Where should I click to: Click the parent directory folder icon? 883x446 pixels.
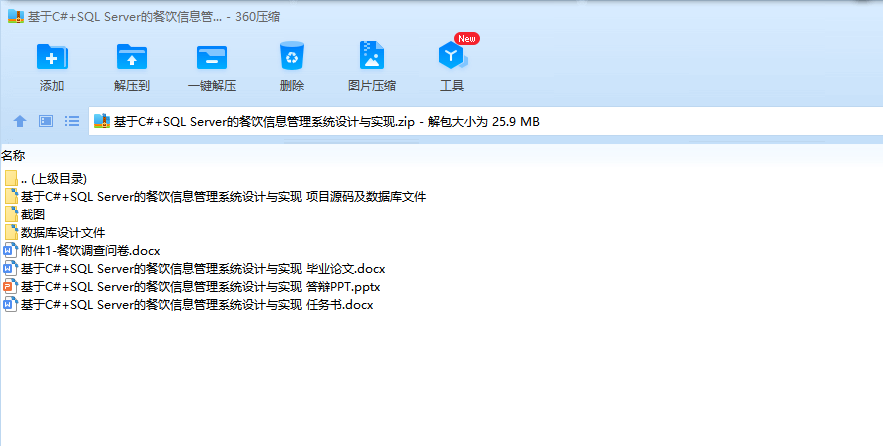click(x=11, y=178)
